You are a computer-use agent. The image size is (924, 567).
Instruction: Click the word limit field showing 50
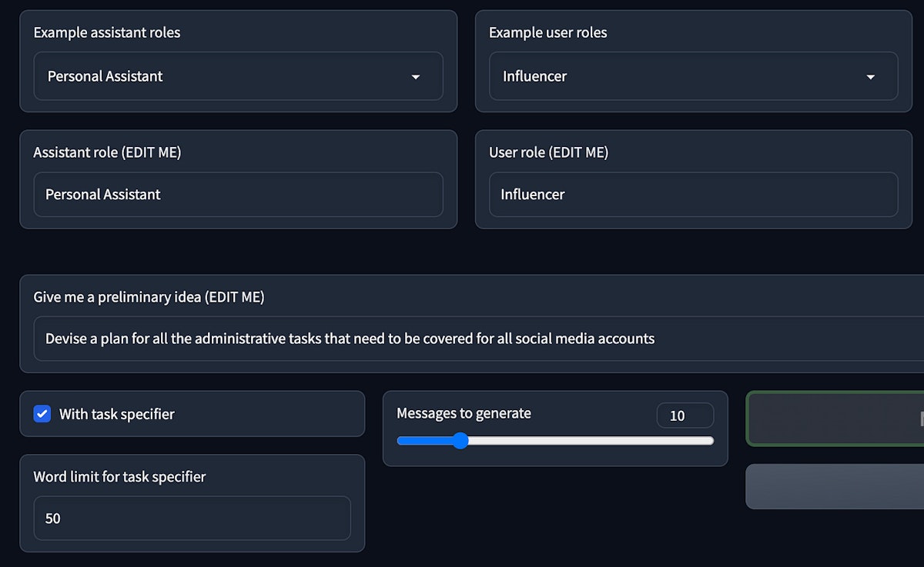pyautogui.click(x=192, y=519)
